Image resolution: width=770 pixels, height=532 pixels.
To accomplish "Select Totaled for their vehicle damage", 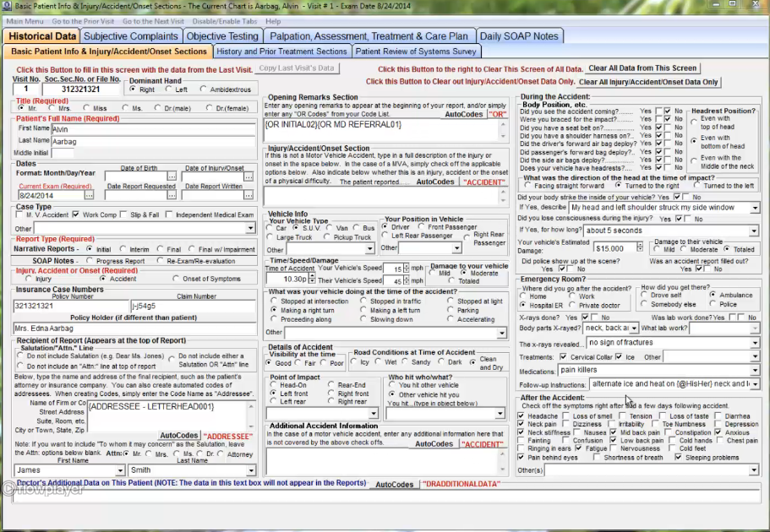I will pos(726,249).
